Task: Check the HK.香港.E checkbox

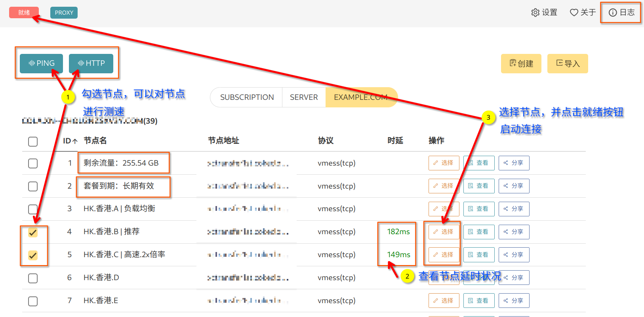Action: point(33,301)
